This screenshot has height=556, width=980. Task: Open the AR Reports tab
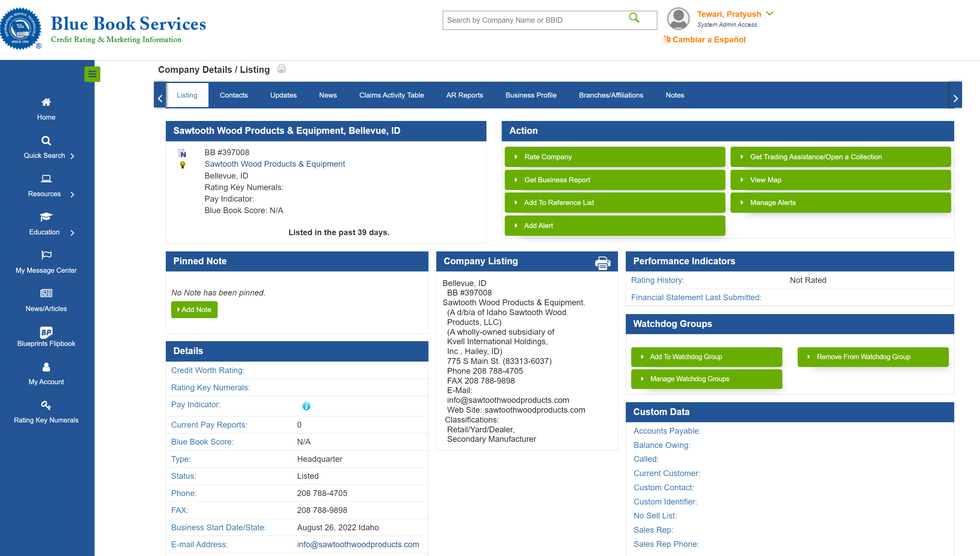click(x=465, y=95)
